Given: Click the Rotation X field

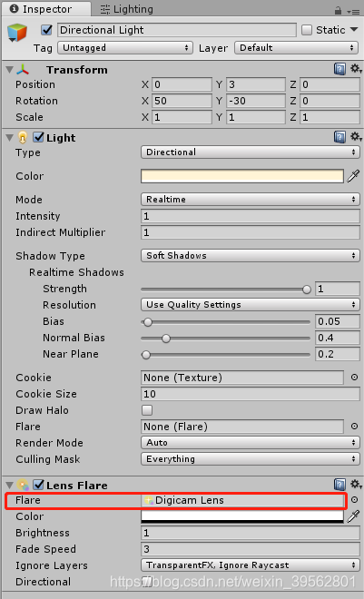Looking at the screenshot, I should pos(182,101).
